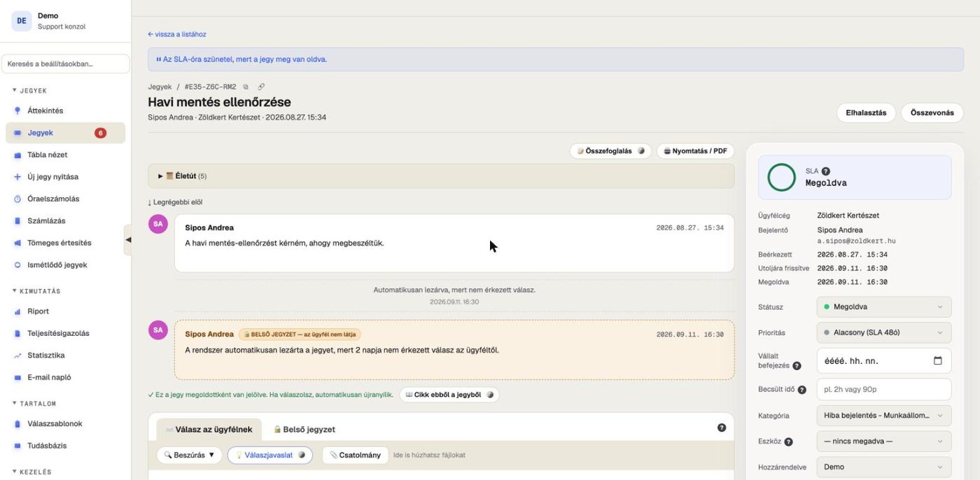
Task: Click the BELSŐ JEGYZET badge
Action: click(x=300, y=334)
